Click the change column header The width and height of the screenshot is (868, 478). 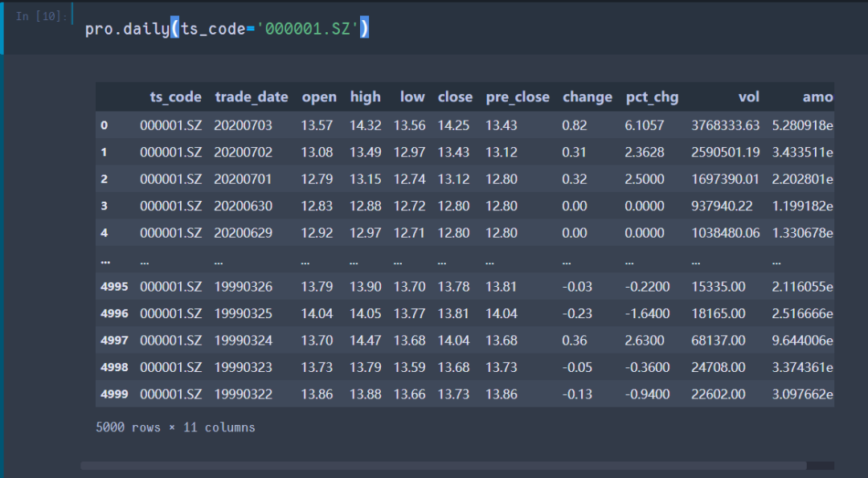pyautogui.click(x=588, y=97)
